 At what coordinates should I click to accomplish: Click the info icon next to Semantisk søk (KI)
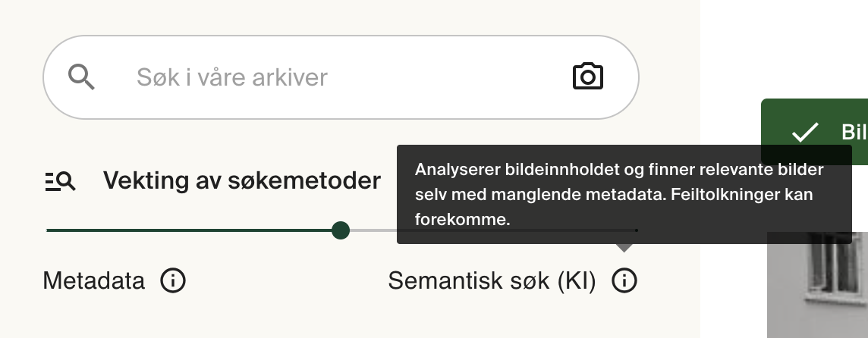click(x=624, y=281)
